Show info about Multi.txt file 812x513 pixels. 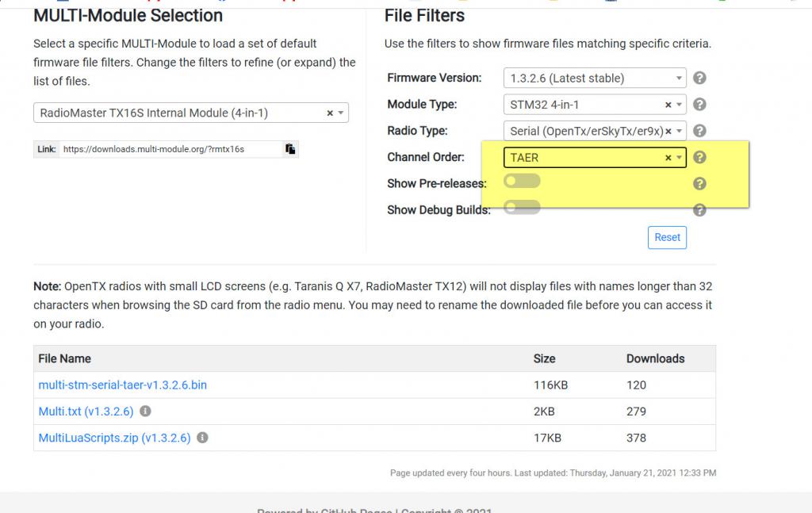point(146,411)
